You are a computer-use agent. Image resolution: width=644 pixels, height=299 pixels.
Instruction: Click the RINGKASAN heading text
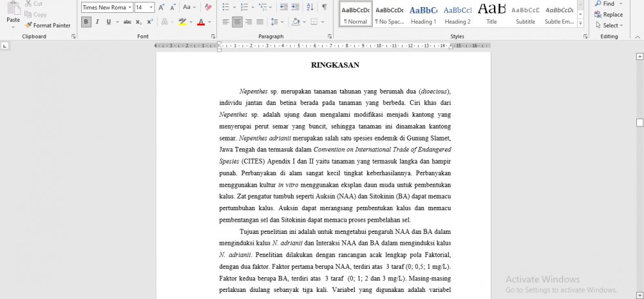335,65
